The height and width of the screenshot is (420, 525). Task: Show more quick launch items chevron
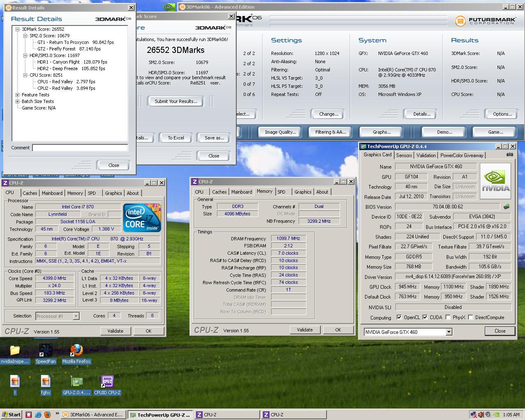coord(57,413)
